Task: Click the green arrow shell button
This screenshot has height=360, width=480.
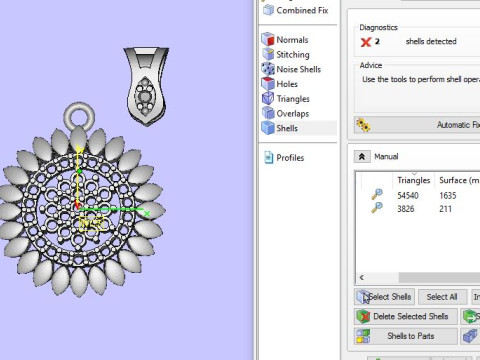Action: tap(471, 316)
